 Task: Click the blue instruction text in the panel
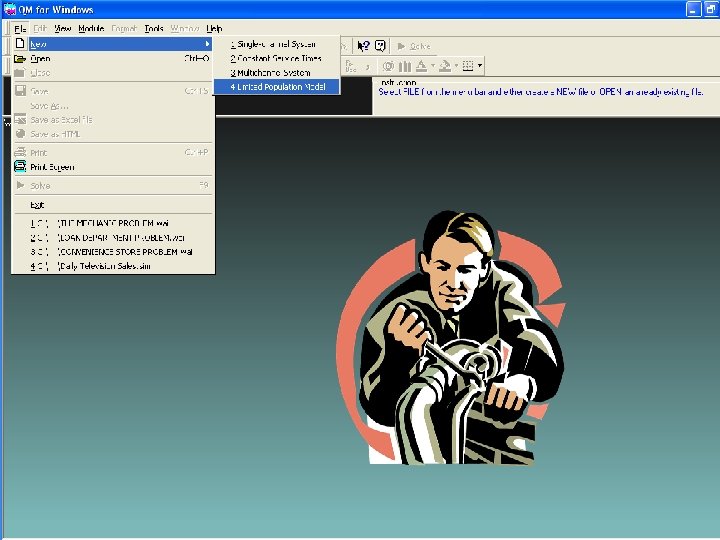point(540,92)
